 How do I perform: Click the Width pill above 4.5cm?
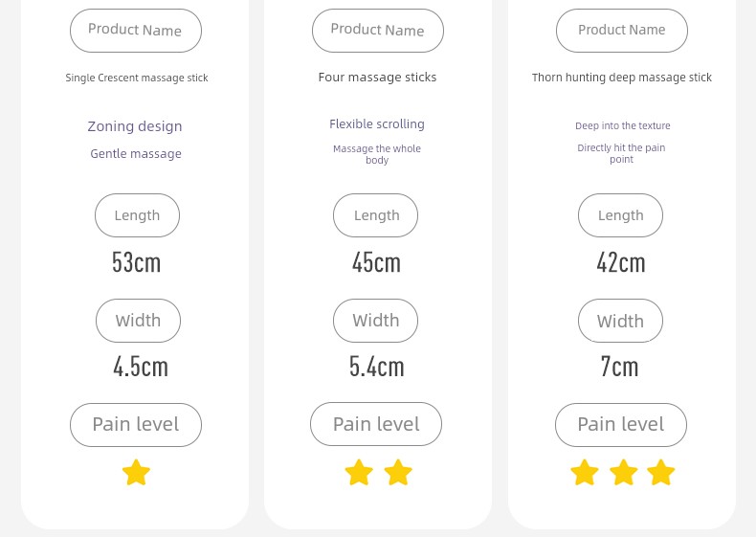tap(138, 321)
